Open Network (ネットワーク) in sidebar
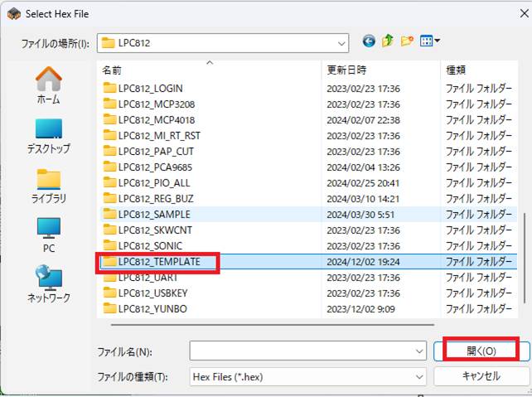 click(x=48, y=283)
